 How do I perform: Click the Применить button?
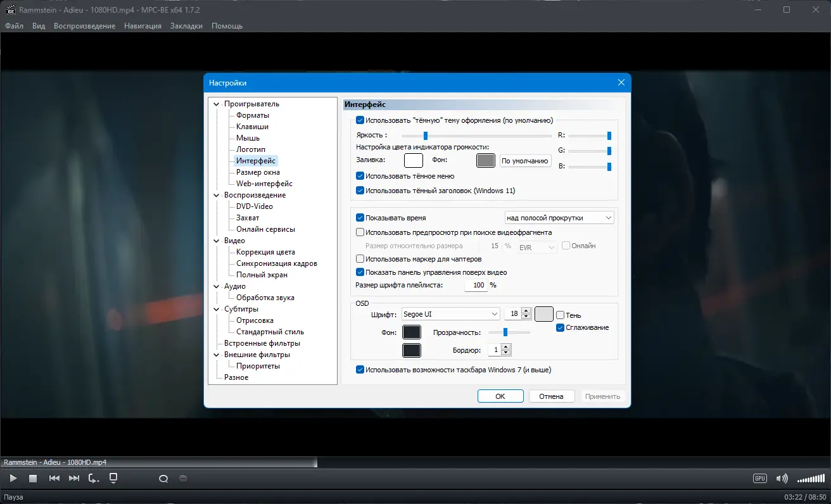[x=603, y=396]
